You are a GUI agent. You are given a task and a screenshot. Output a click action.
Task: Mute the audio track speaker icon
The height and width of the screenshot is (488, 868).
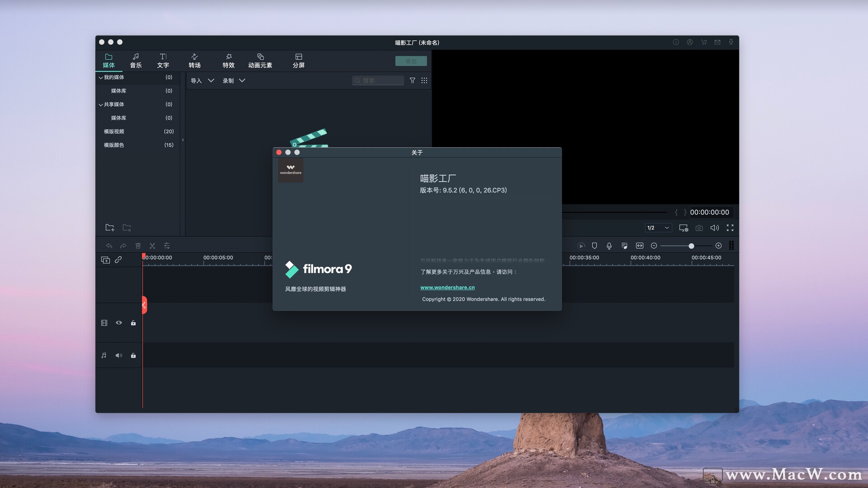pos(119,355)
